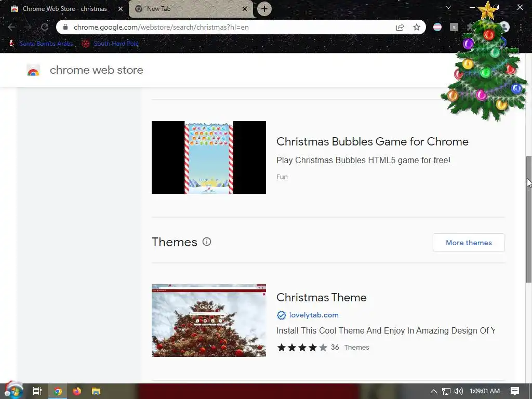
Task: Reload the page with the refresh icon
Action: (45, 27)
